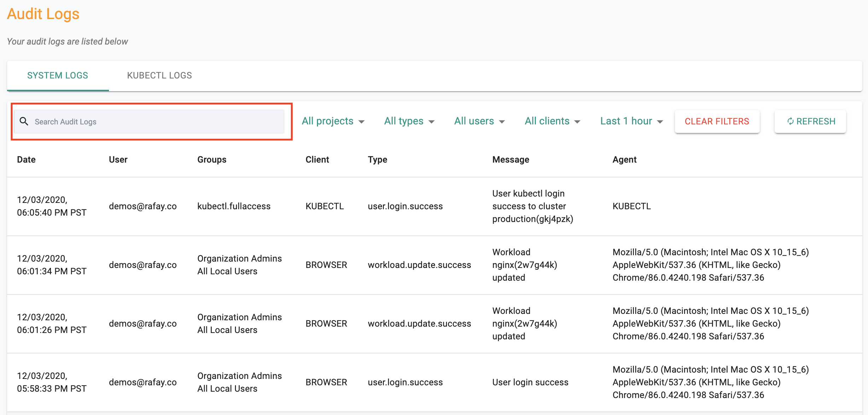
Task: Click demos@rafay.co in the 06:05:40 row
Action: (x=143, y=206)
